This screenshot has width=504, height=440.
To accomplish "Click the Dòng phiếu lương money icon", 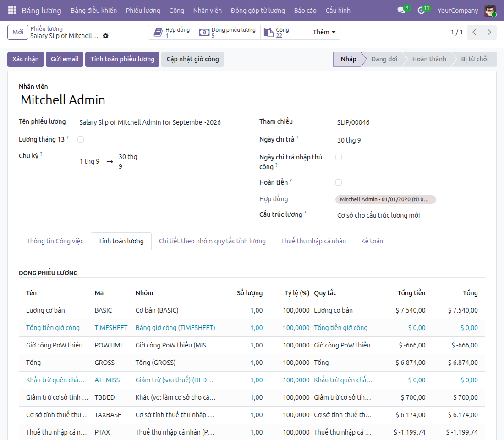I will click(204, 32).
